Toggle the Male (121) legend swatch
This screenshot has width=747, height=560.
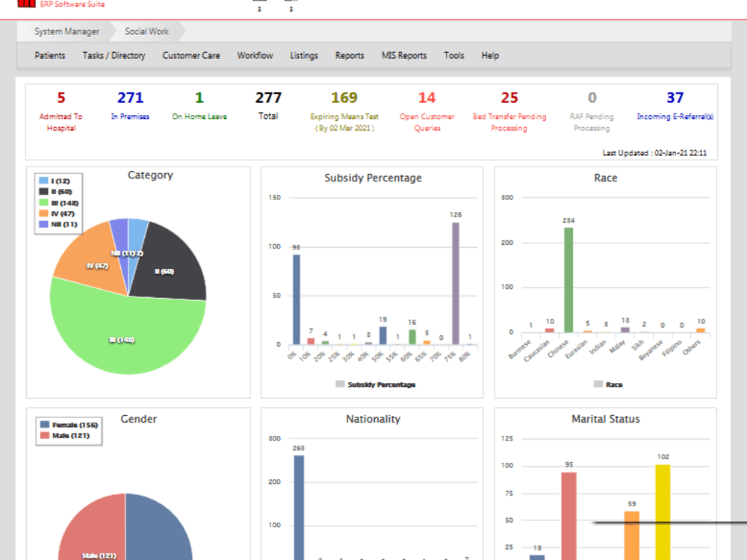pyautogui.click(x=45, y=435)
